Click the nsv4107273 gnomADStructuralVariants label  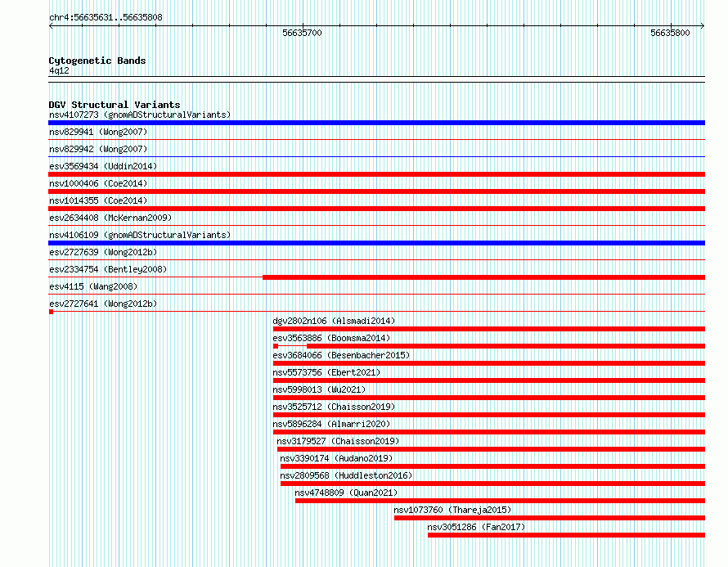(x=140, y=115)
